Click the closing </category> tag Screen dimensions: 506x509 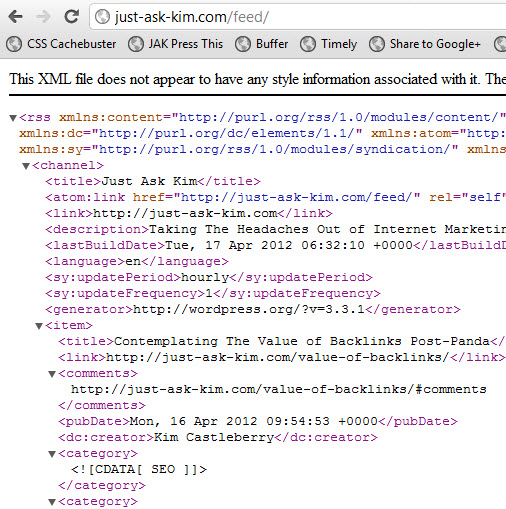(102, 485)
